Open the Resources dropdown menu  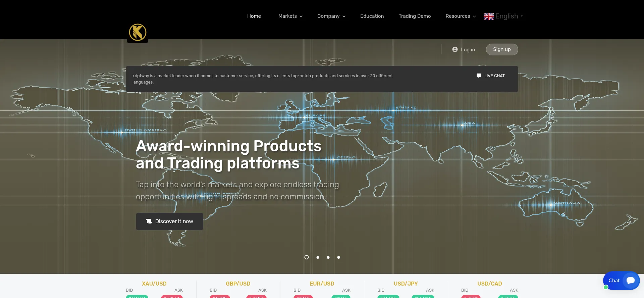(460, 16)
